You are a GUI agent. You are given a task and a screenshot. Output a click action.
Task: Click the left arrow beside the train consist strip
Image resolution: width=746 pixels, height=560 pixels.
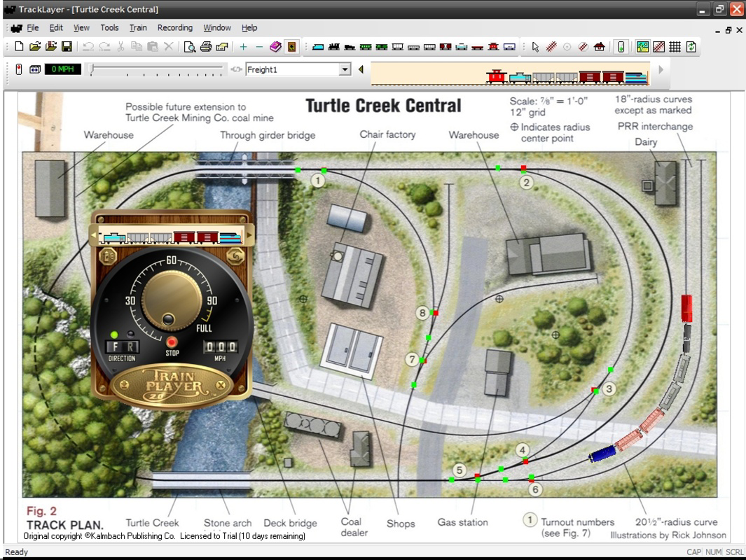tap(363, 69)
